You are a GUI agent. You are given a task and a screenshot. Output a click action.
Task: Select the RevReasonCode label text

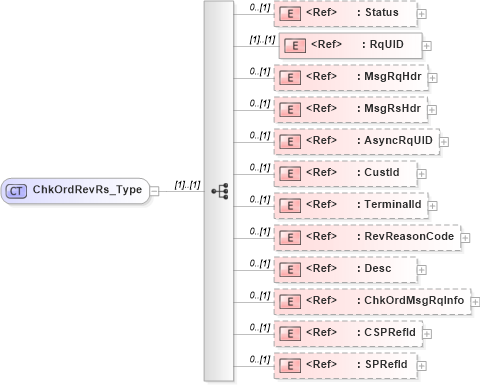(x=409, y=236)
